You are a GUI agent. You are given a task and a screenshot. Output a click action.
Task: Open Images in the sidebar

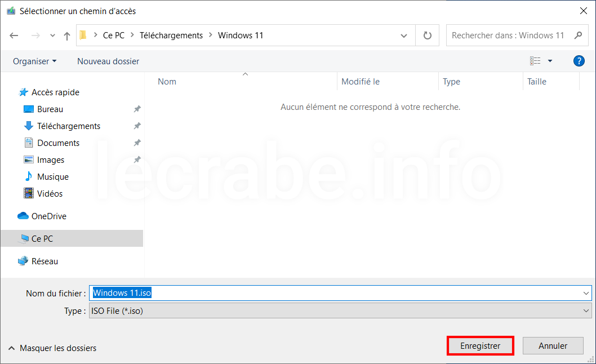click(x=51, y=160)
